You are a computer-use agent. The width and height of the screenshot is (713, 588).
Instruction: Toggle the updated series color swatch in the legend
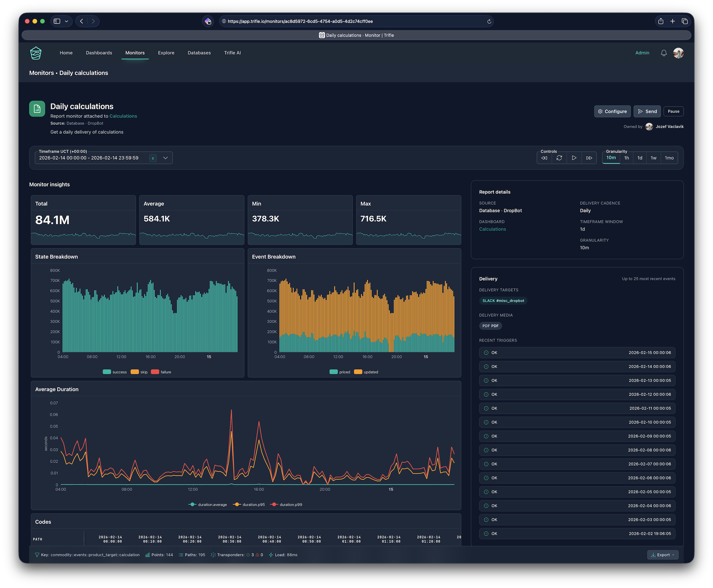[358, 372]
